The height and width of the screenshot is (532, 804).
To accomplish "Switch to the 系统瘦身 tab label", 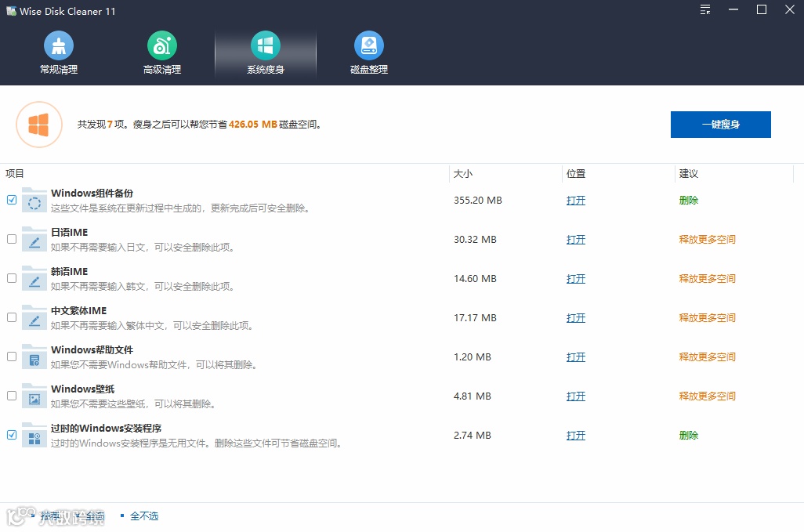I will tap(266, 70).
